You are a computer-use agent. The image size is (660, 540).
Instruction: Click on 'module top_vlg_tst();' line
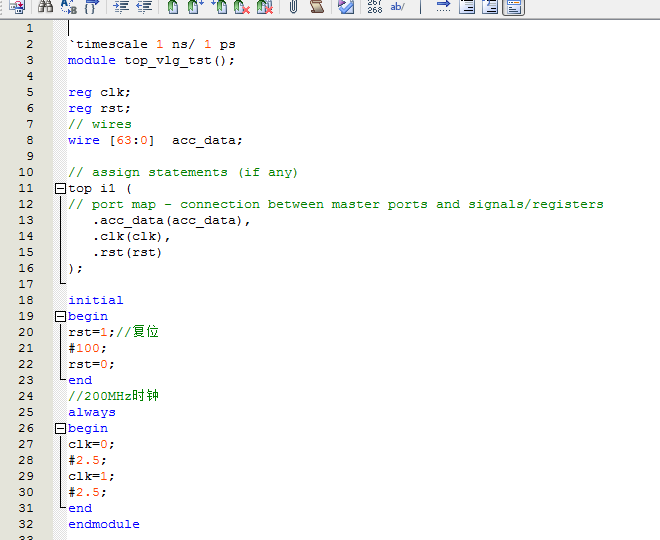tap(151, 60)
